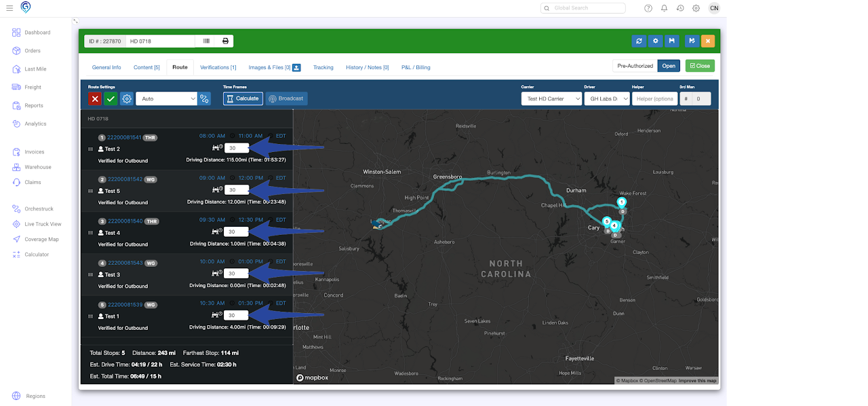Open the notifications bell

click(664, 8)
